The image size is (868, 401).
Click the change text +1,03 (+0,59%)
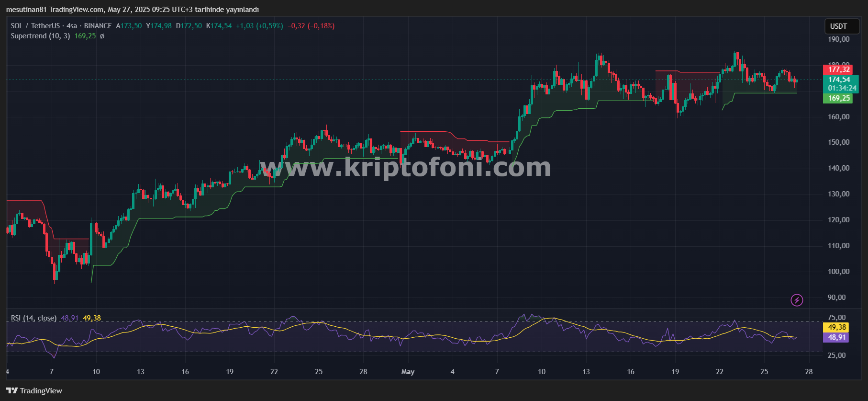click(x=259, y=26)
